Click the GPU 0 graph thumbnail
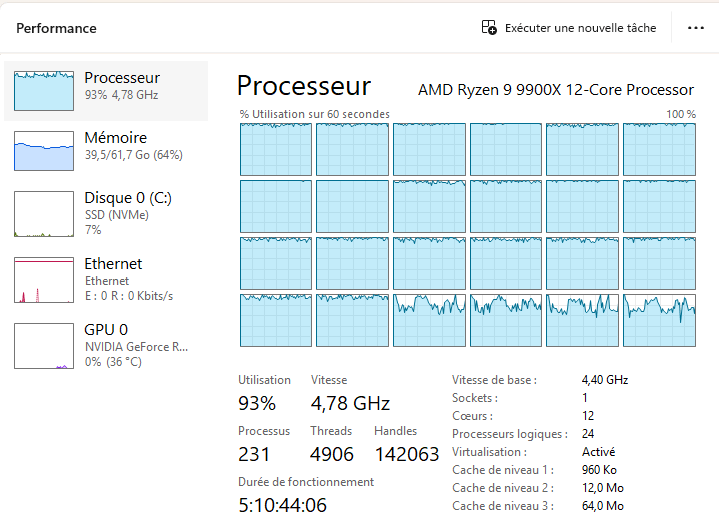The image size is (719, 522). coord(44,345)
